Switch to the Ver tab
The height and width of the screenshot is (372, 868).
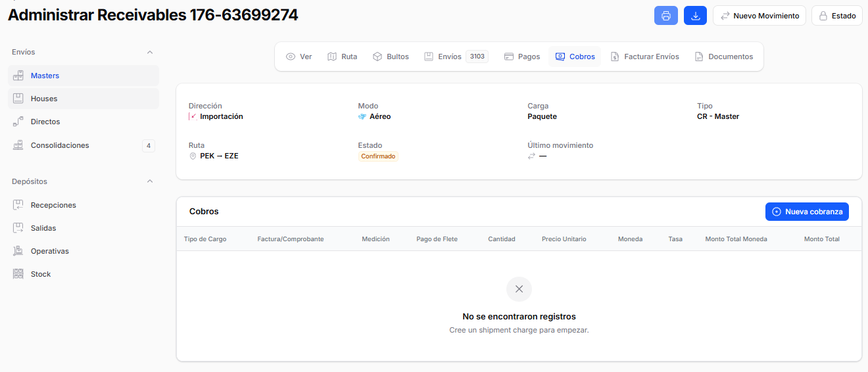299,57
